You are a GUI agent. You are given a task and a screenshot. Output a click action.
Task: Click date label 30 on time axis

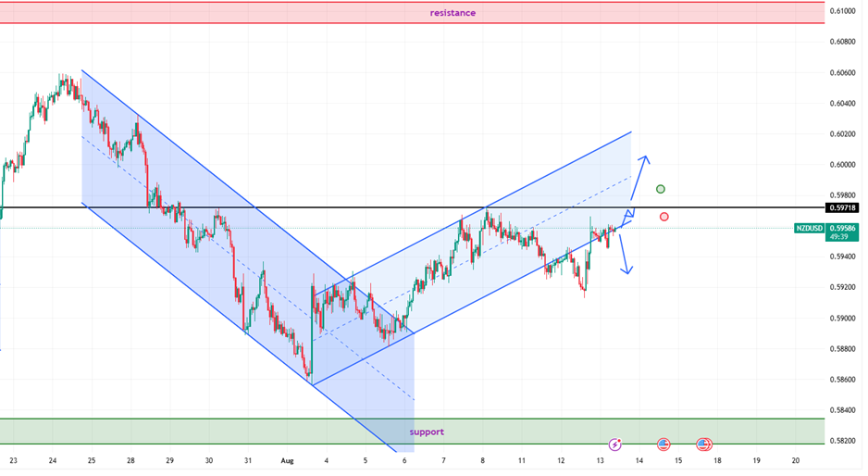209,460
